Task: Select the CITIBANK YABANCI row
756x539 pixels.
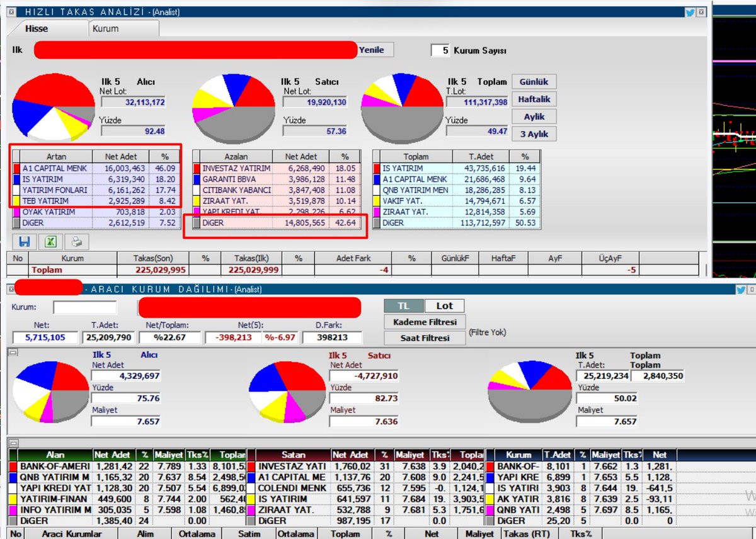Action: pyautogui.click(x=277, y=190)
